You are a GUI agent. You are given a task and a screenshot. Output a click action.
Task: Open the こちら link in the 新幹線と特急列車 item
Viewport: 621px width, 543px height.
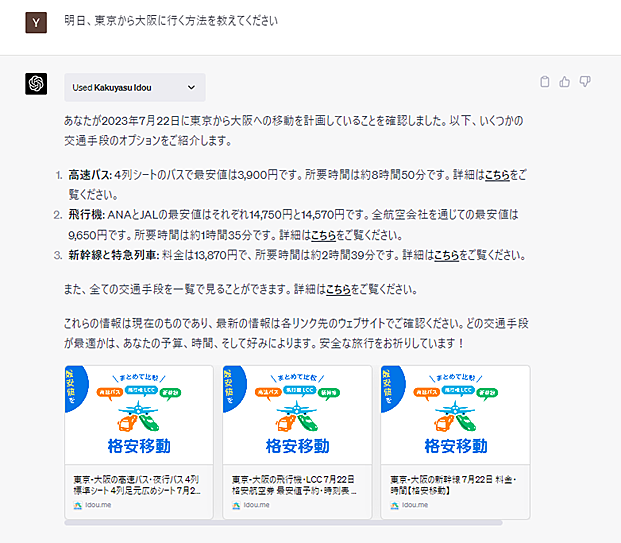click(446, 255)
